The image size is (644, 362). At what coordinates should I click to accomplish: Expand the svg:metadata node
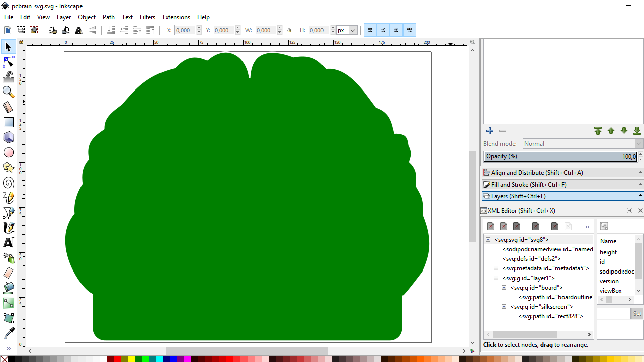point(496,268)
